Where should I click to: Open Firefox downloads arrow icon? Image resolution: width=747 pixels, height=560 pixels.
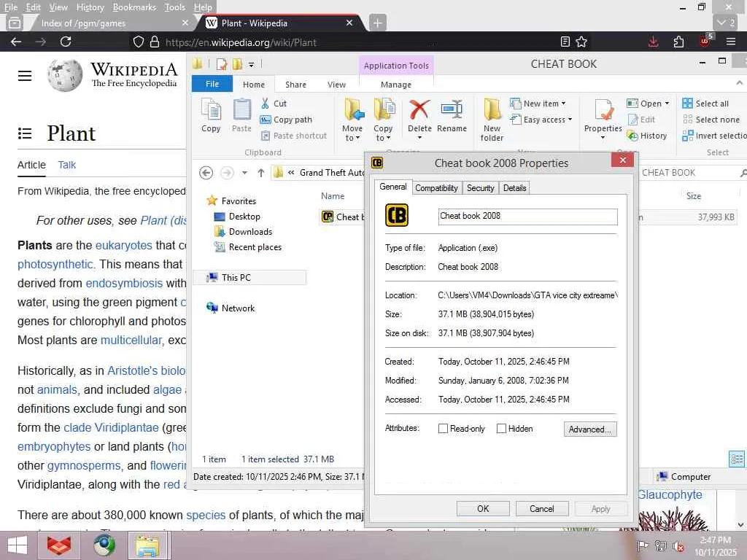[x=653, y=42]
